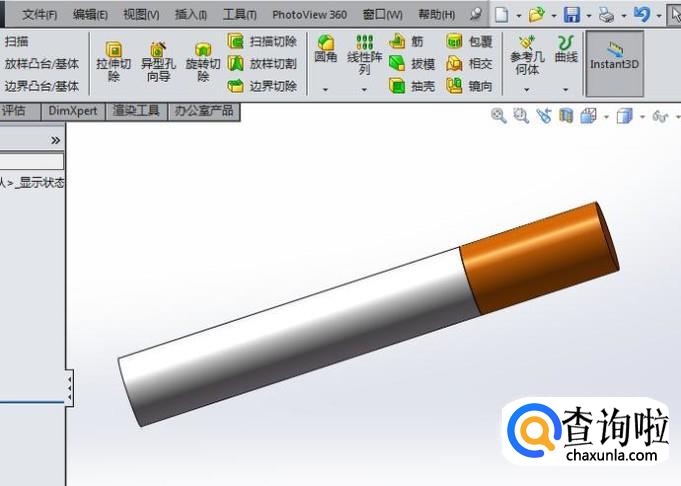Click the feature tree filter input field
The image size is (681, 486).
tap(32, 161)
